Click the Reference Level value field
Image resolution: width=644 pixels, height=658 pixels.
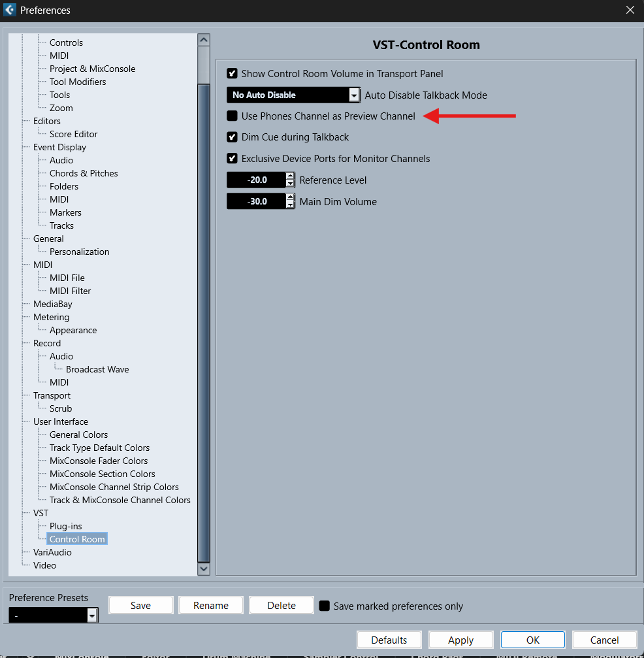click(256, 180)
